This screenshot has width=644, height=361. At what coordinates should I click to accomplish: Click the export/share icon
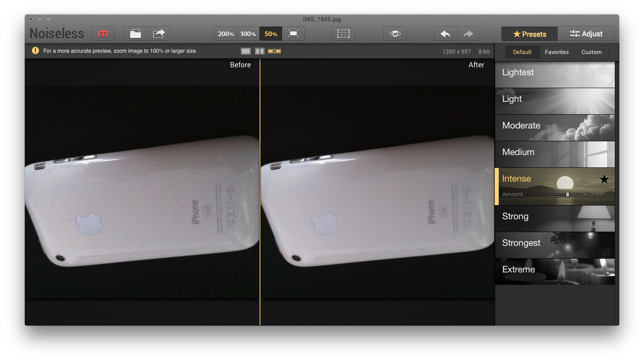pyautogui.click(x=159, y=33)
